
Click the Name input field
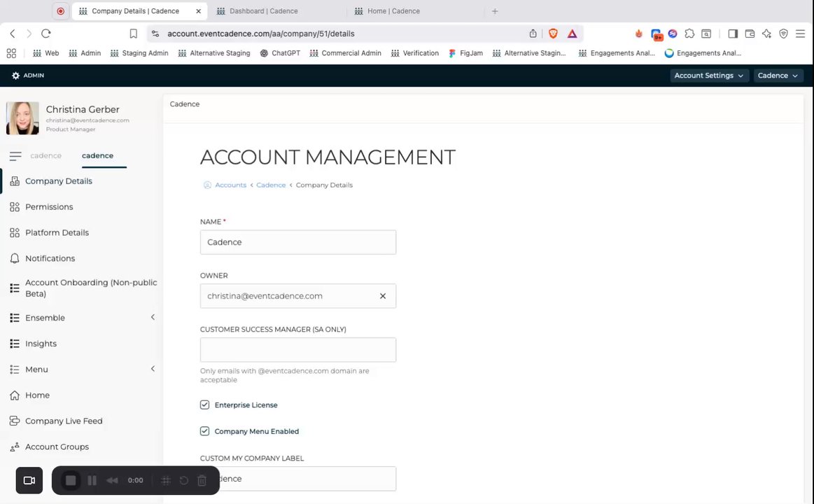[x=298, y=242]
